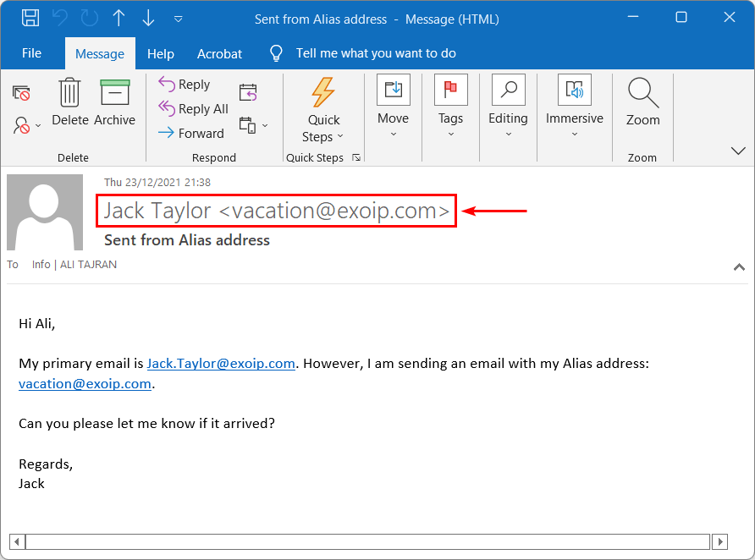Reply to the sender
This screenshot has height=560, width=755.
pyautogui.click(x=185, y=85)
